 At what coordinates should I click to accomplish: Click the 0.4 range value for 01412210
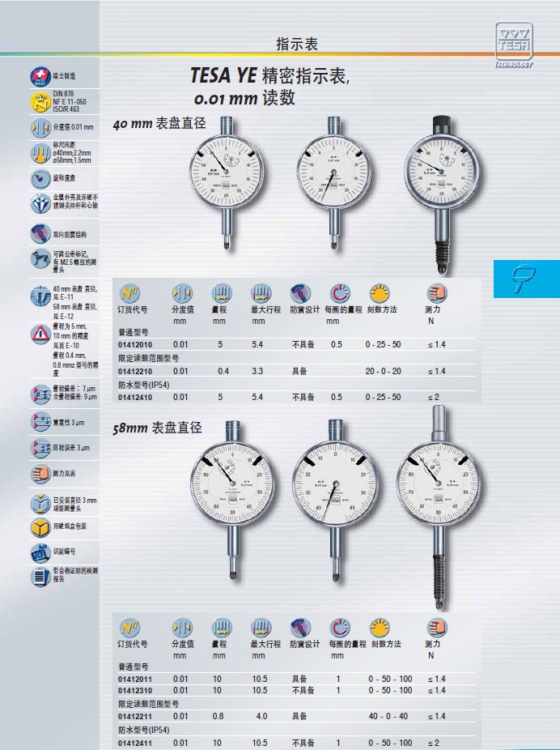pyautogui.click(x=223, y=371)
